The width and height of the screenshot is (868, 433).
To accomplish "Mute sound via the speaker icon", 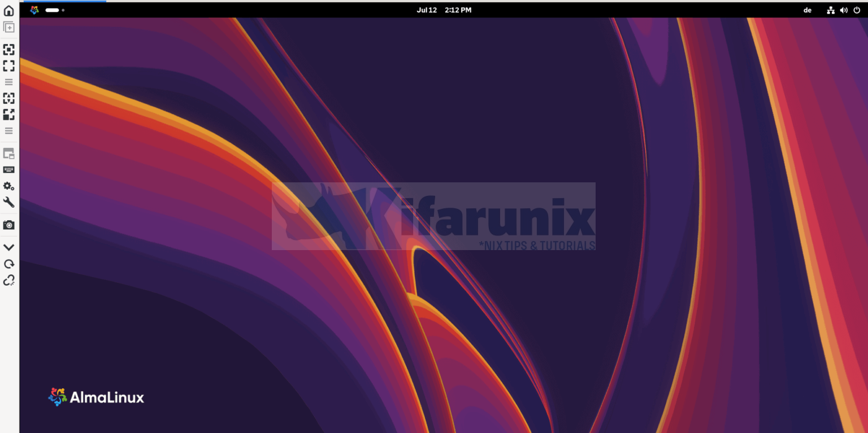I will coord(844,10).
